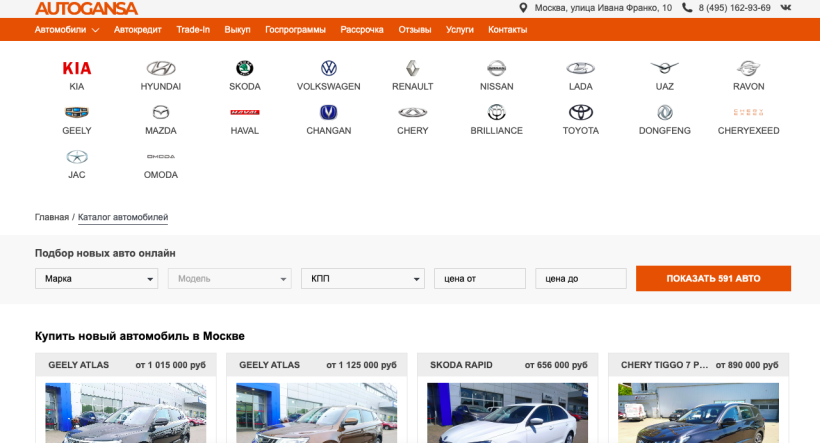Screen dimensions: 820x443
Task: Choose the Lada brand logo
Action: pyautogui.click(x=580, y=68)
